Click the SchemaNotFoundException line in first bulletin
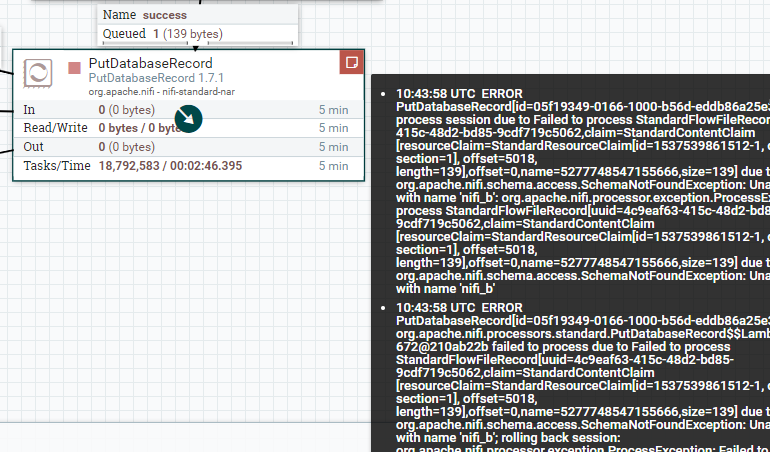This screenshot has height=452, width=770. tap(582, 184)
